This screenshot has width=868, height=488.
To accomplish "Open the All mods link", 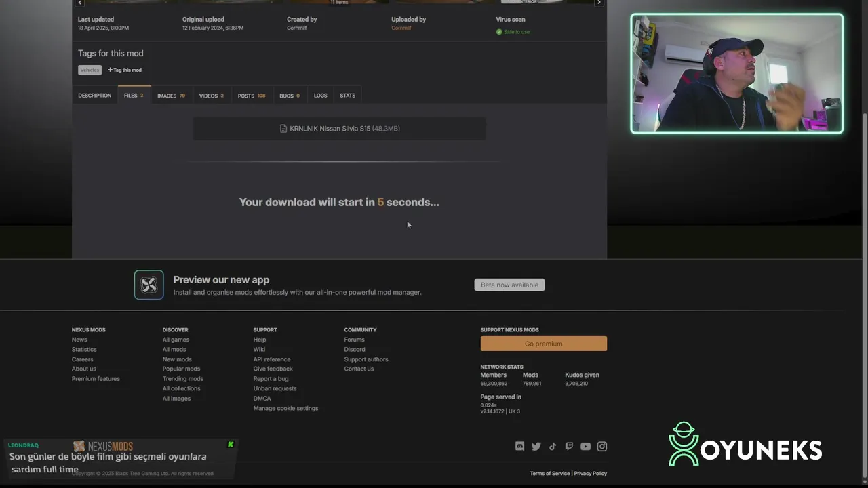I will (x=174, y=350).
